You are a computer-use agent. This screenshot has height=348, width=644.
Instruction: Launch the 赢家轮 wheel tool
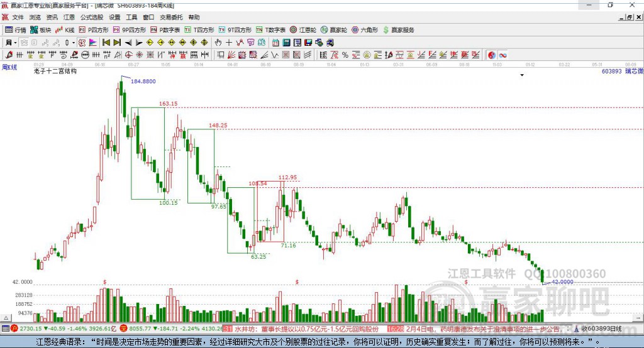[334, 30]
